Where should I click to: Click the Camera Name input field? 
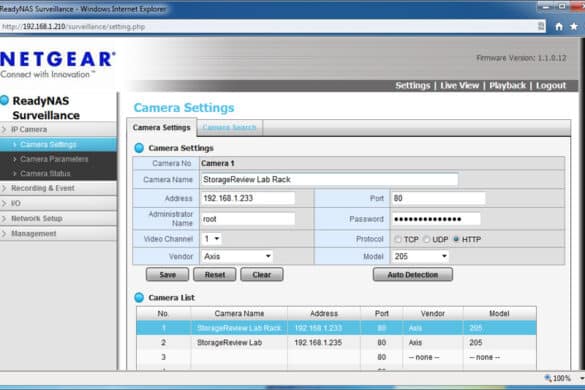tap(329, 180)
